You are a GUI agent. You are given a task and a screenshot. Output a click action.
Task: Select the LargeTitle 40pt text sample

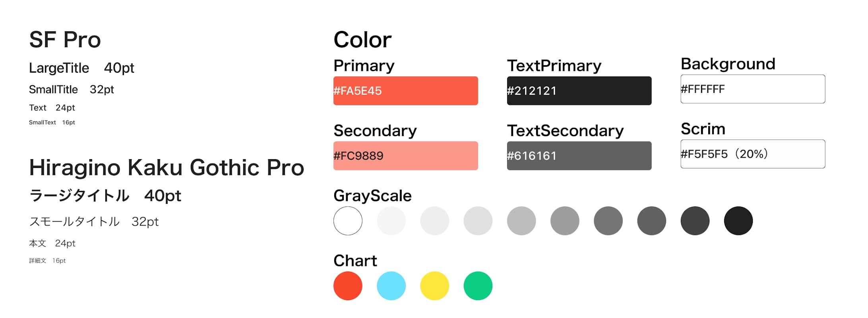81,68
